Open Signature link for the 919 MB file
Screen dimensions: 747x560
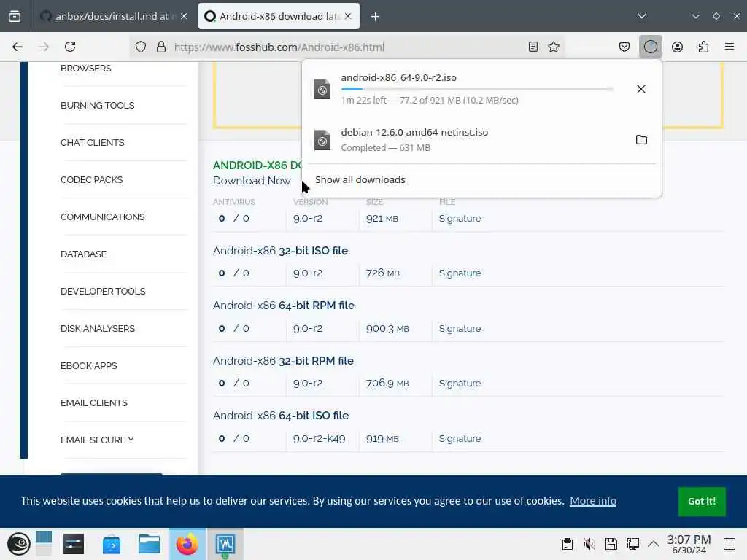point(460,438)
